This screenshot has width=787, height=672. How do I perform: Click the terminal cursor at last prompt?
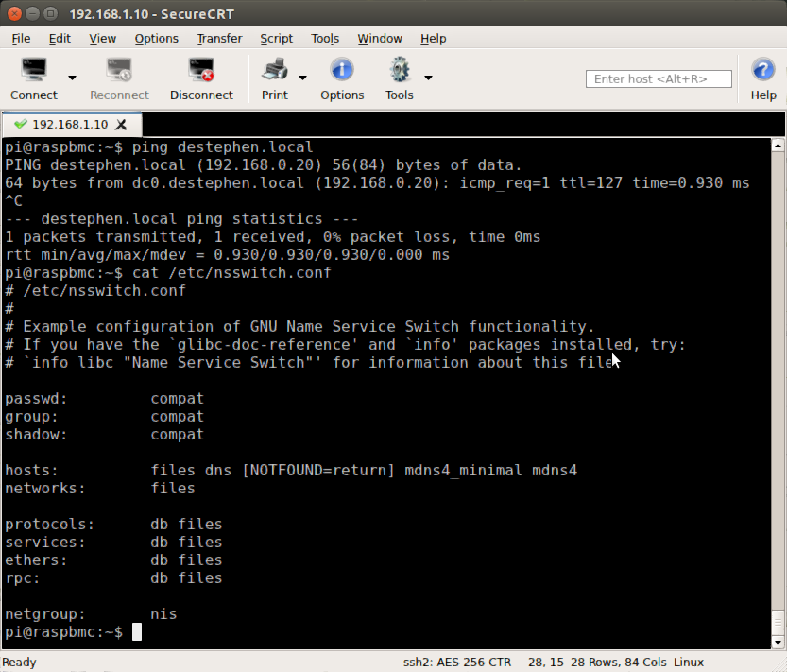click(136, 632)
